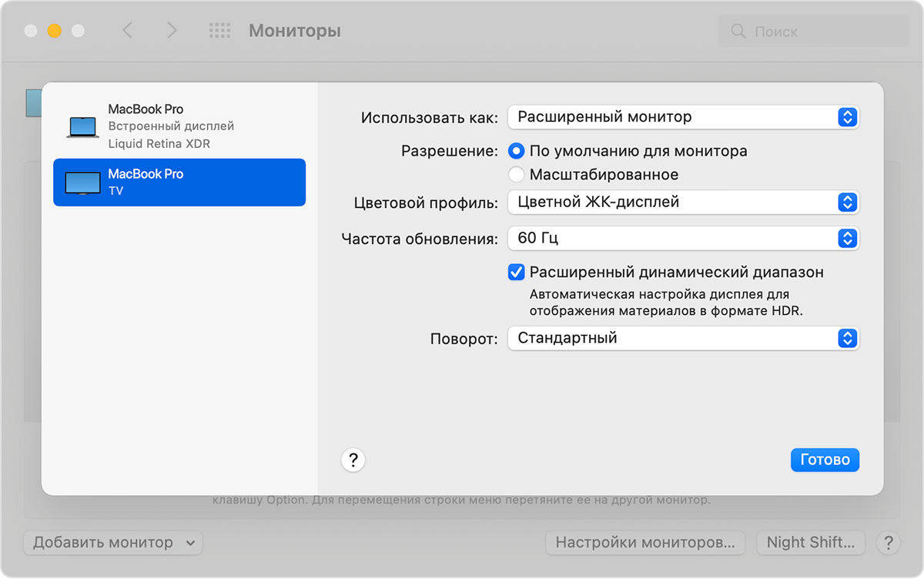Open the "Использовать как" dropdown
Screen dimensions: 924x579
pos(683,117)
